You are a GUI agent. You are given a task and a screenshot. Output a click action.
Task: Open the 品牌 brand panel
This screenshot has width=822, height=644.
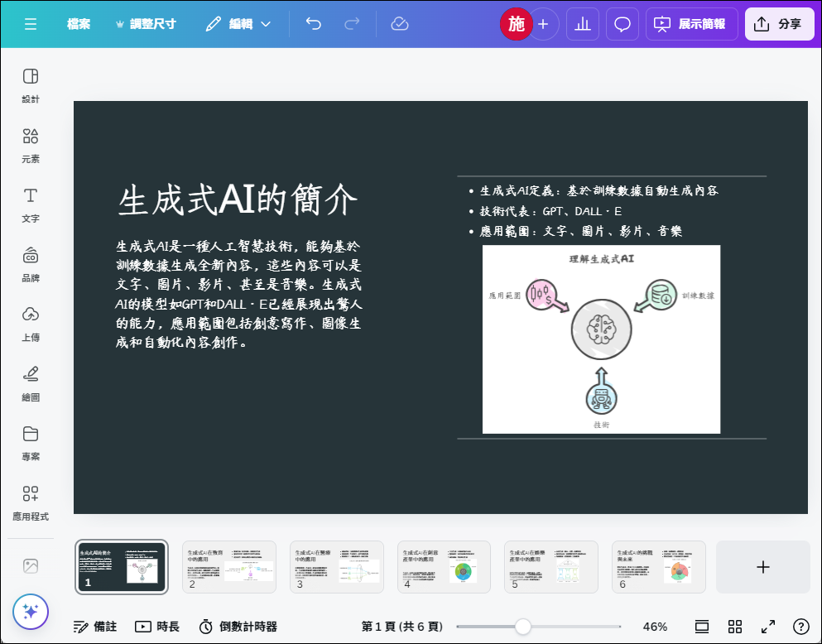pyautogui.click(x=31, y=264)
